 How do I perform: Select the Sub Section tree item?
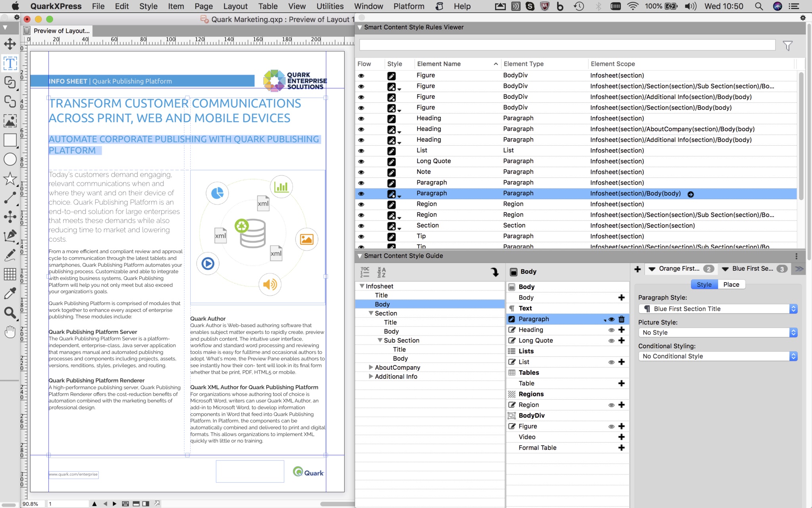[401, 341]
